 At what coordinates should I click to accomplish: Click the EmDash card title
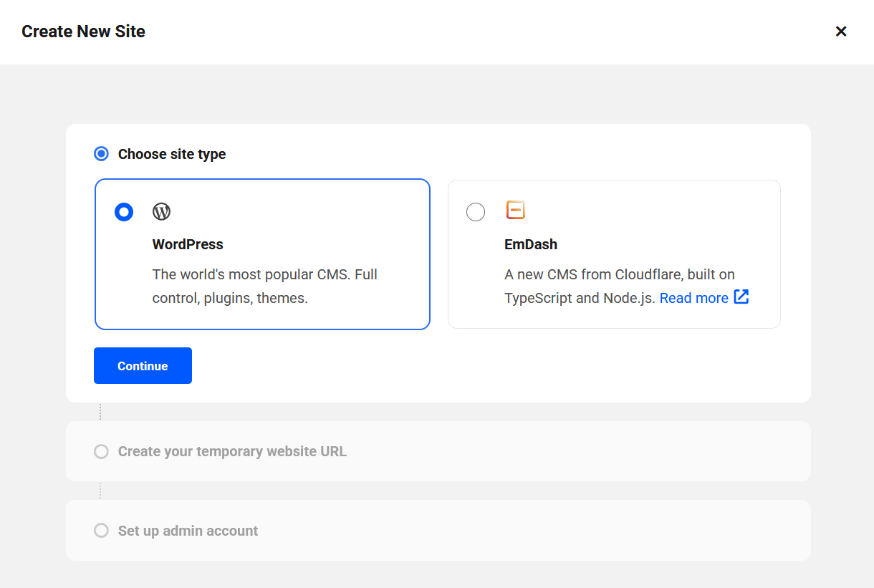(531, 244)
